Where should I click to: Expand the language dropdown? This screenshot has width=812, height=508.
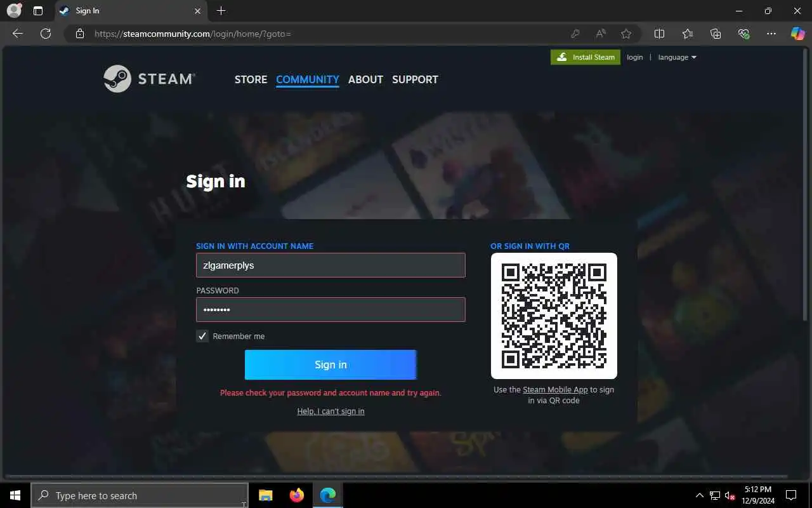pyautogui.click(x=677, y=57)
